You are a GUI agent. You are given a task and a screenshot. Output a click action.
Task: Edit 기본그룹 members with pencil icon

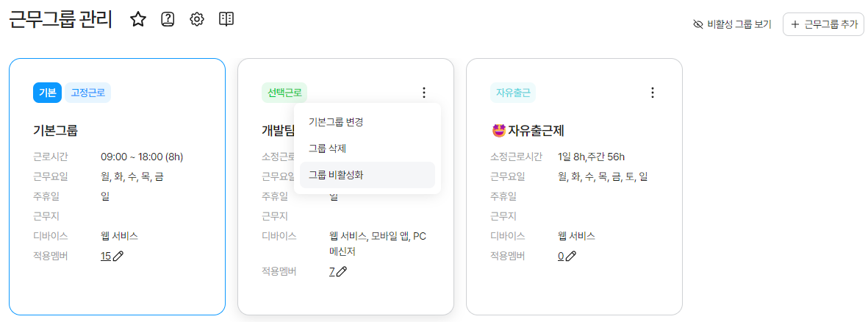coord(118,256)
